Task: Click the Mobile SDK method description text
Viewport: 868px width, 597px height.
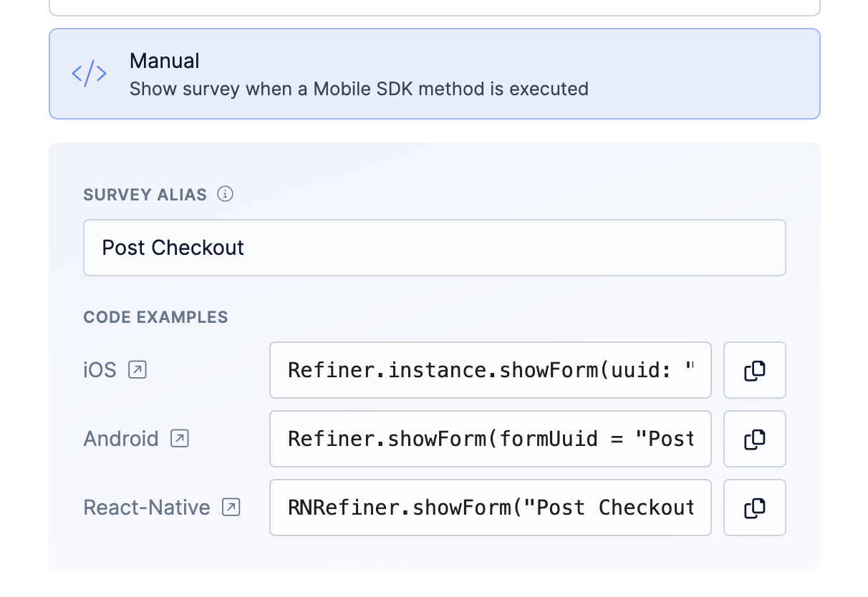Action: [x=359, y=89]
